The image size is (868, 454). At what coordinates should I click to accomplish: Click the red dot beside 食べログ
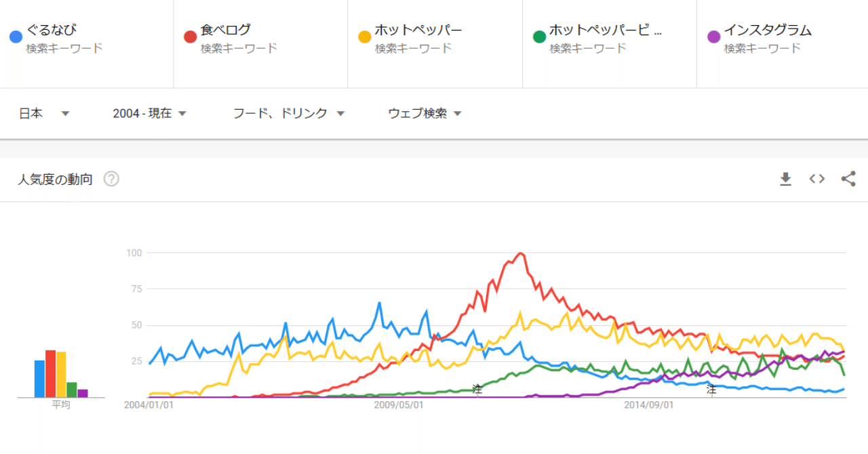coord(190,36)
